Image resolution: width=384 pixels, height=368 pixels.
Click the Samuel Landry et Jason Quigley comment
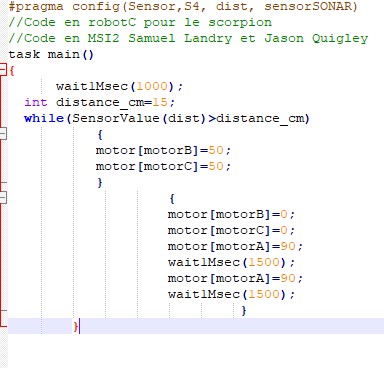coord(248,38)
